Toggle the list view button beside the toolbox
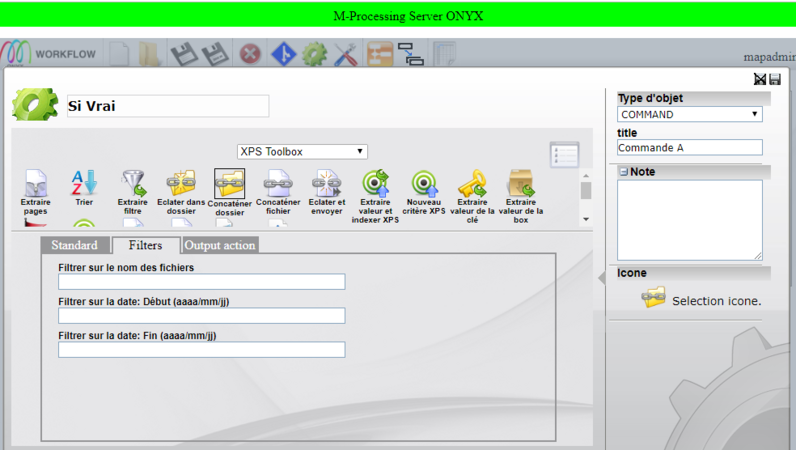 pos(564,155)
